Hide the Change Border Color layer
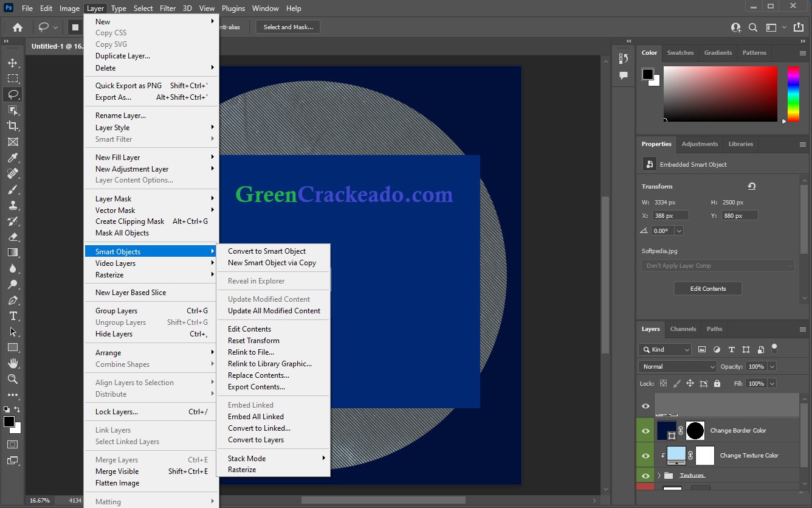 (x=645, y=430)
